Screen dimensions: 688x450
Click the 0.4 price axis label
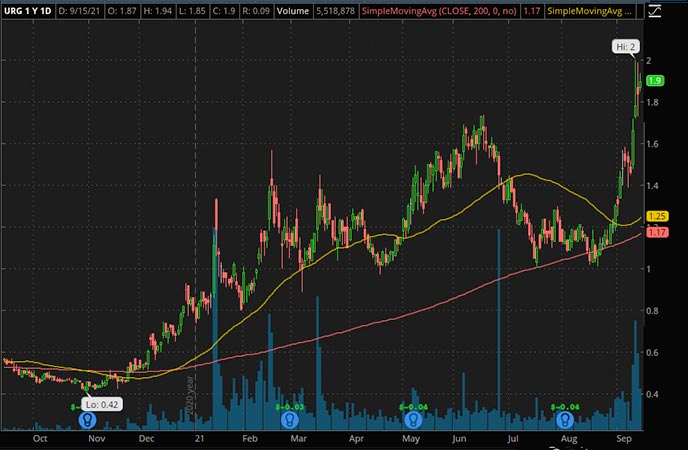[652, 394]
